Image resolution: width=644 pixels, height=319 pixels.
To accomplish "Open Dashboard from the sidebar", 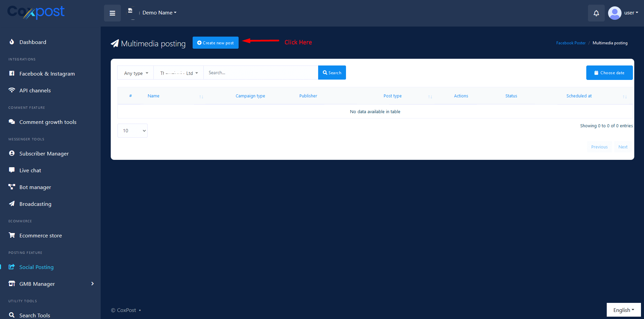I will 33,42.
